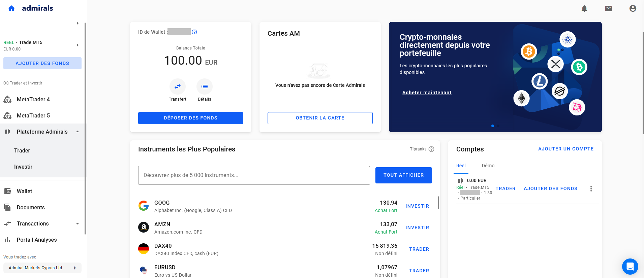Switch to Réel accounts tab

click(461, 166)
